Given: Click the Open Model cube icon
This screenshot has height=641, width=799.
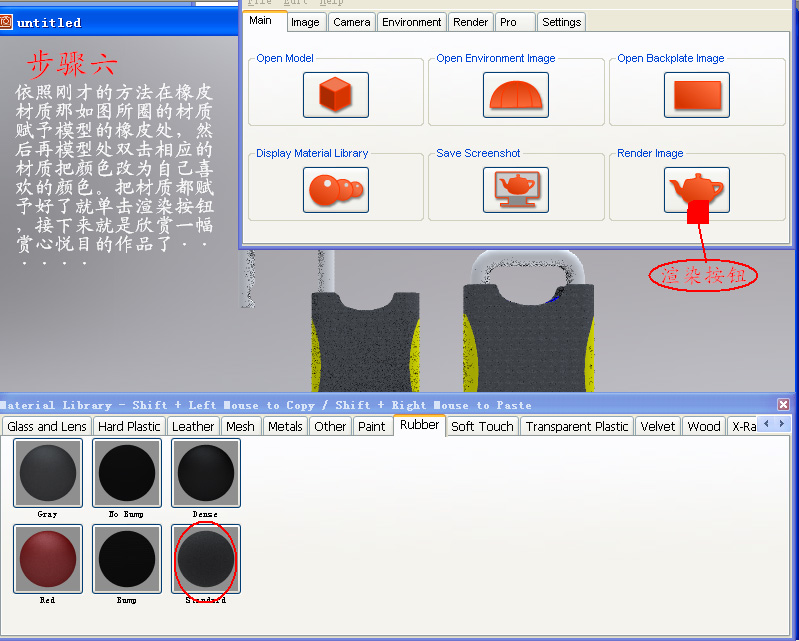Looking at the screenshot, I should 335,95.
